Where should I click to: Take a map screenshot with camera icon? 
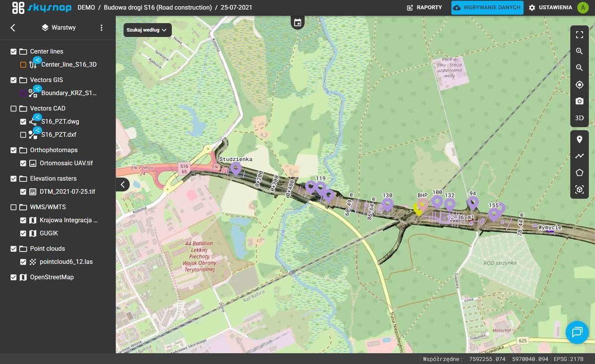coord(579,102)
